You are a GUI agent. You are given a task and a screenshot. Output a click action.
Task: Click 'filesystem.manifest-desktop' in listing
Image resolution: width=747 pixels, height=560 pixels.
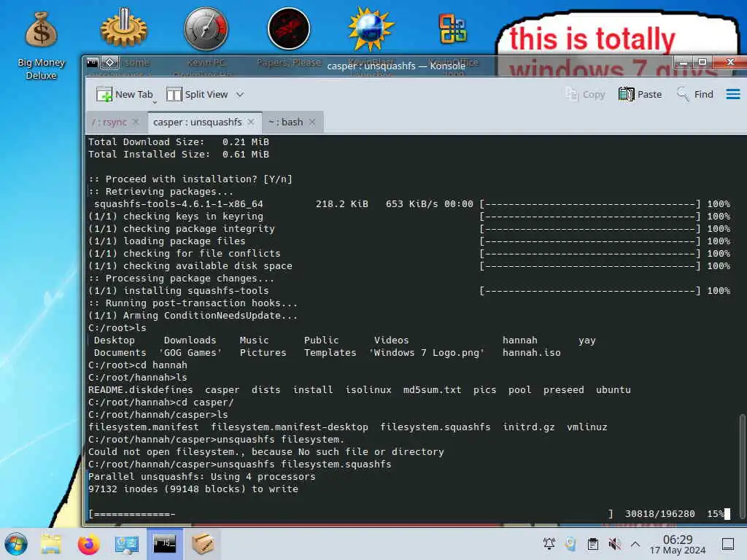(290, 427)
